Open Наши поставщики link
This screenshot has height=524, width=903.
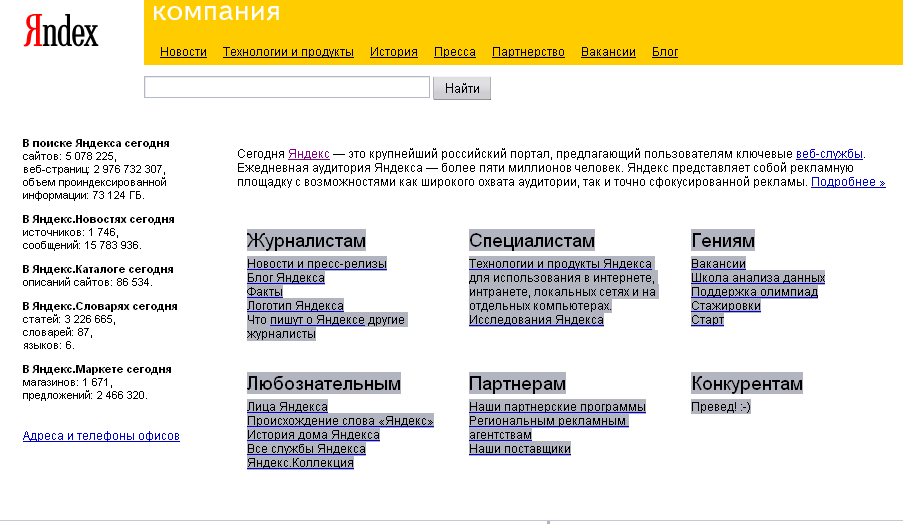pyautogui.click(x=520, y=449)
